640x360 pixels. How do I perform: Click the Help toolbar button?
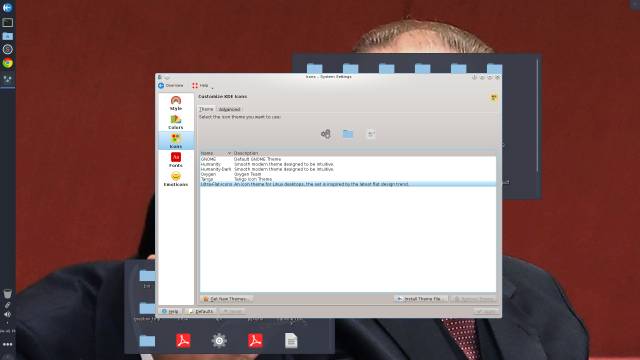click(x=200, y=85)
